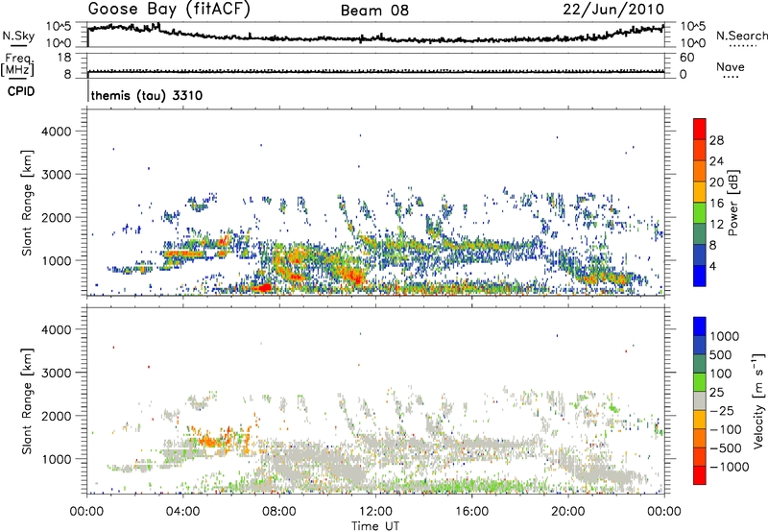
Task: Click the blue bottom of the power colorbar
Action: click(700, 277)
